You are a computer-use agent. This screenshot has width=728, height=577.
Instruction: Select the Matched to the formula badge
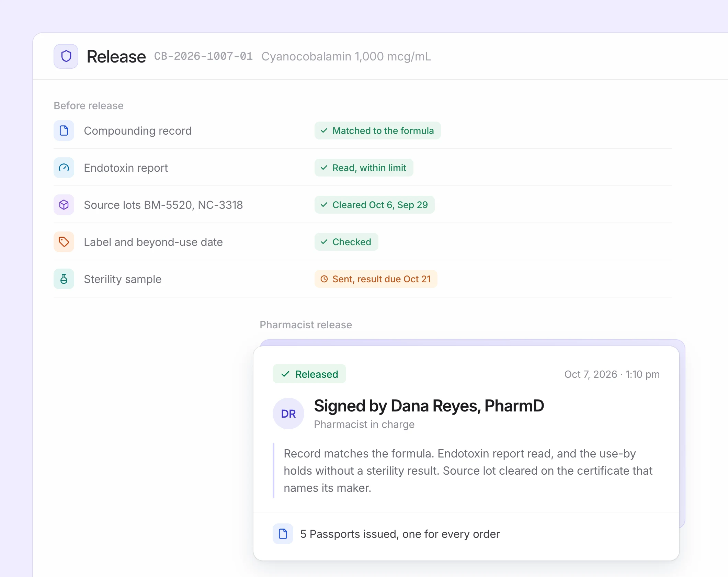pyautogui.click(x=378, y=131)
